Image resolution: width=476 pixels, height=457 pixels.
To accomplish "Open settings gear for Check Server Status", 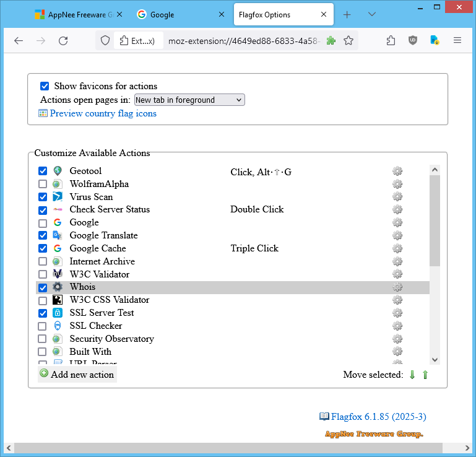I will [397, 209].
